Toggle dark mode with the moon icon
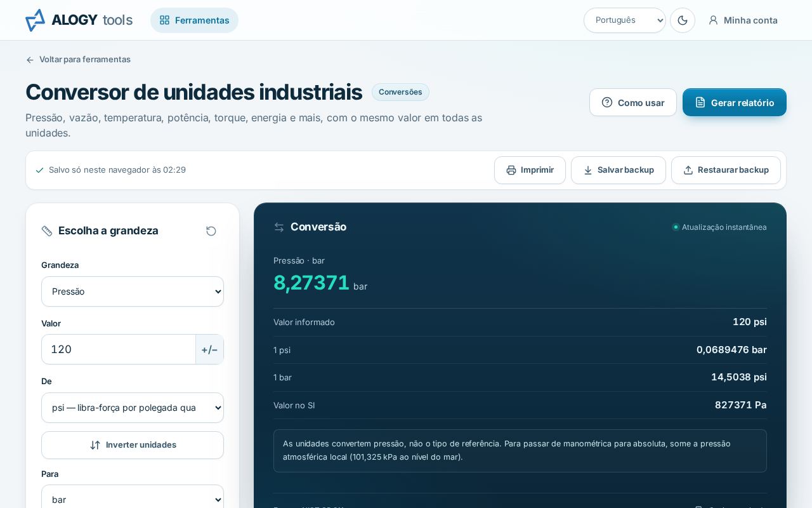This screenshot has width=812, height=508. pos(683,20)
